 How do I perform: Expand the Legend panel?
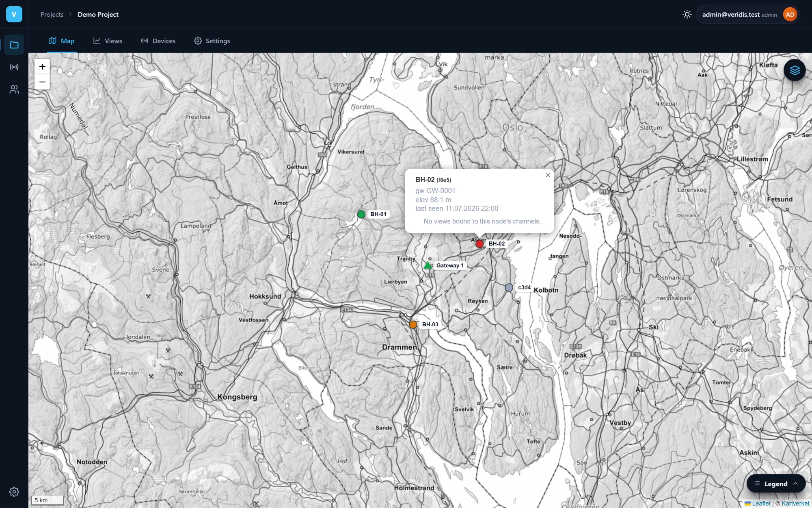[776, 484]
